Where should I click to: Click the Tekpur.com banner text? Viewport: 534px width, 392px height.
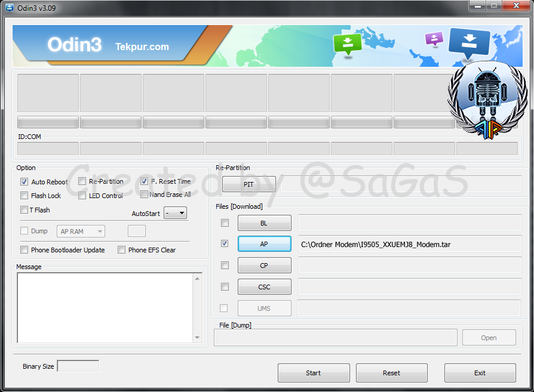tap(142, 47)
